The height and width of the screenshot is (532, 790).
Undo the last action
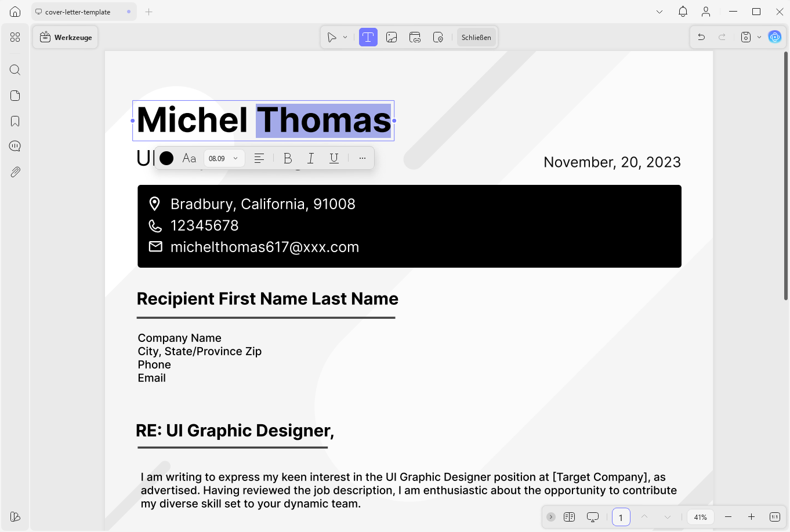[701, 37]
